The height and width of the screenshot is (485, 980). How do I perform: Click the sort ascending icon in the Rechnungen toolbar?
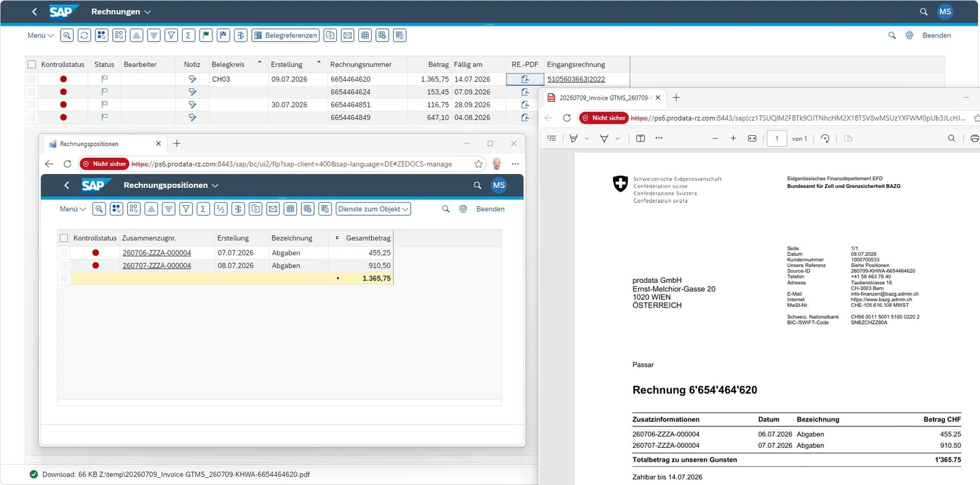137,36
